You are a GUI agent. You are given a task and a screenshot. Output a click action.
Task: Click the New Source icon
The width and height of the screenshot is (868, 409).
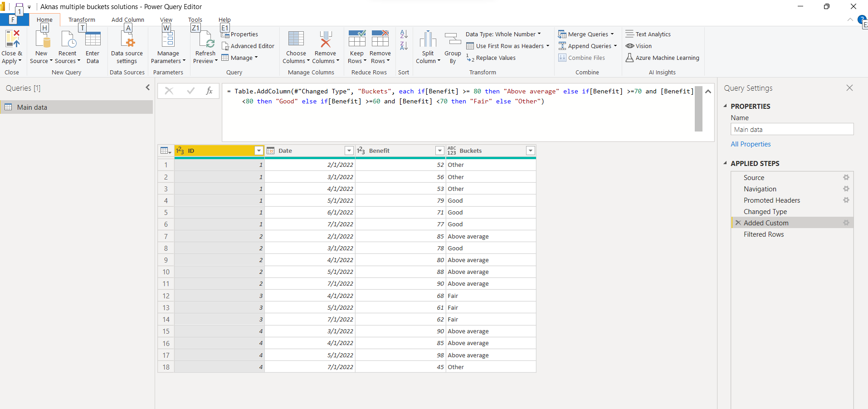pyautogui.click(x=43, y=39)
